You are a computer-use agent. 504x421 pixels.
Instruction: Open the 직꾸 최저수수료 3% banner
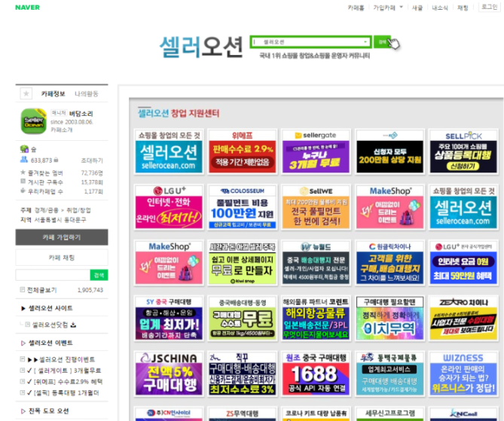click(x=243, y=374)
